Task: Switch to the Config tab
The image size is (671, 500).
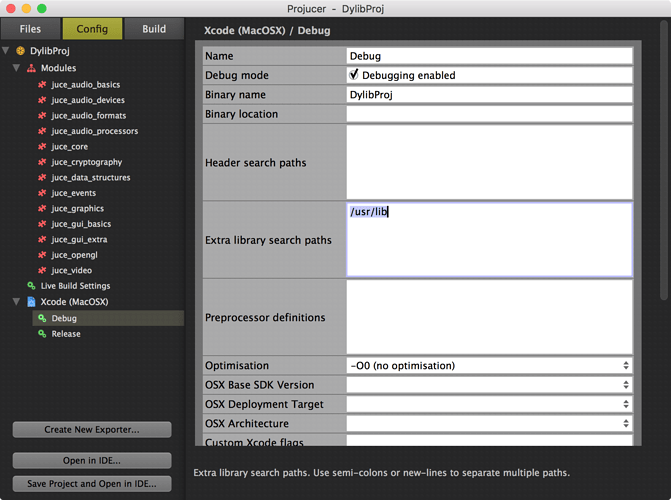Action: (x=92, y=29)
